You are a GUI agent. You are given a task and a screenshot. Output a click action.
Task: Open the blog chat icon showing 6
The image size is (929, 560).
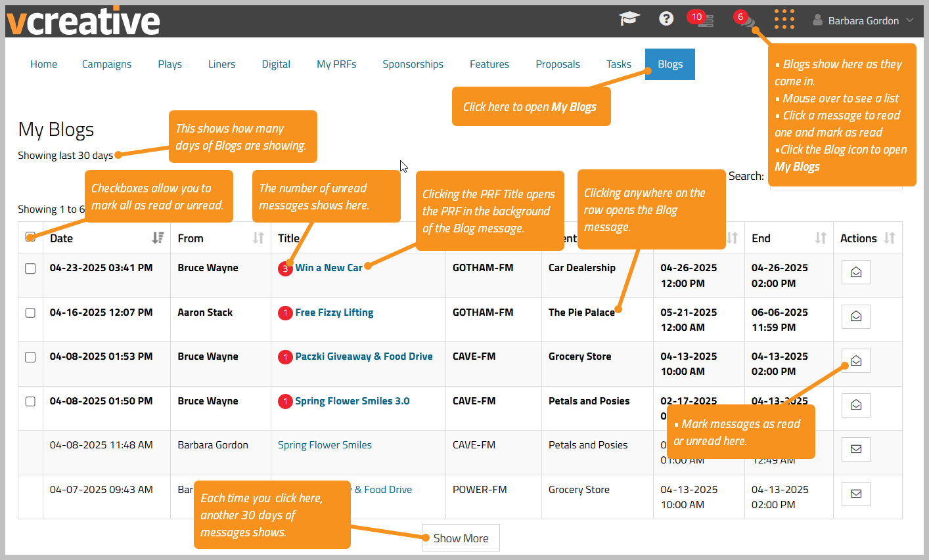click(x=744, y=19)
